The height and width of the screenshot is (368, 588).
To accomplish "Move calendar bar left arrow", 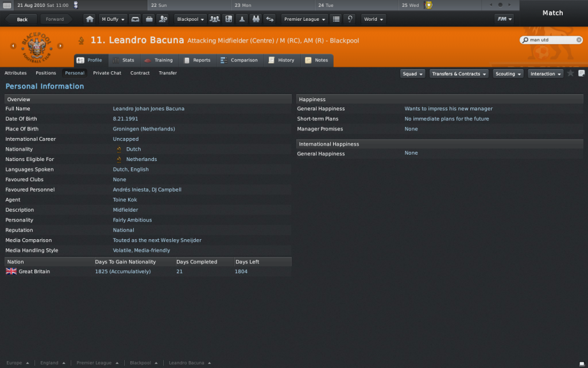I will [491, 5].
